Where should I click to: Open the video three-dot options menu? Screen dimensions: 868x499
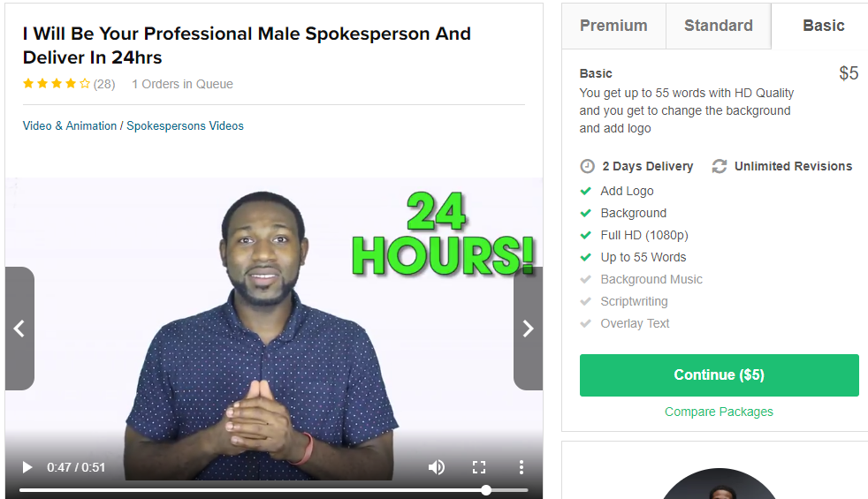(x=521, y=467)
